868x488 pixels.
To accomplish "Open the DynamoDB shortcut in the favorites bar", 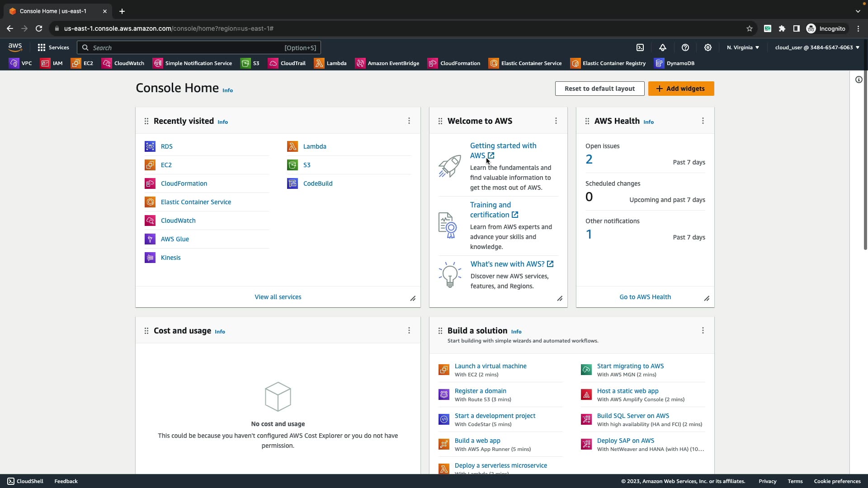I will tap(675, 63).
